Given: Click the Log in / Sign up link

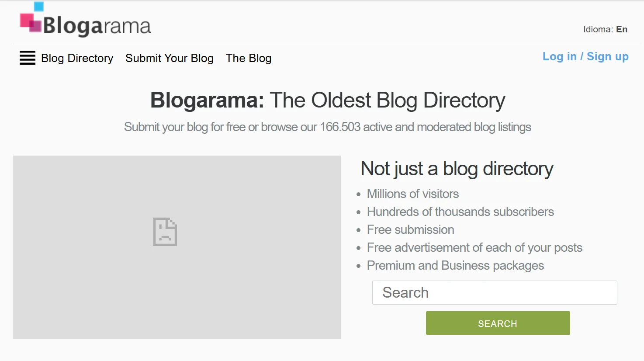Looking at the screenshot, I should (x=585, y=56).
